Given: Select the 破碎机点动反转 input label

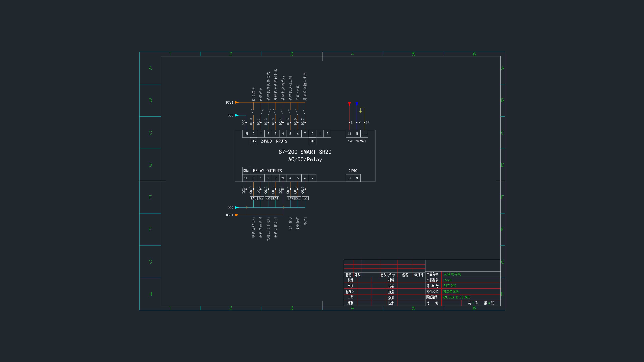Looking at the screenshot, I should [283, 88].
